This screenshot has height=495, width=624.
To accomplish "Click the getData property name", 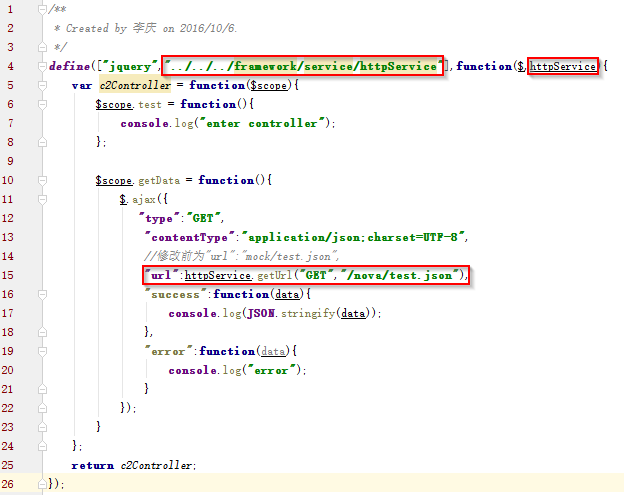I will [x=159, y=180].
